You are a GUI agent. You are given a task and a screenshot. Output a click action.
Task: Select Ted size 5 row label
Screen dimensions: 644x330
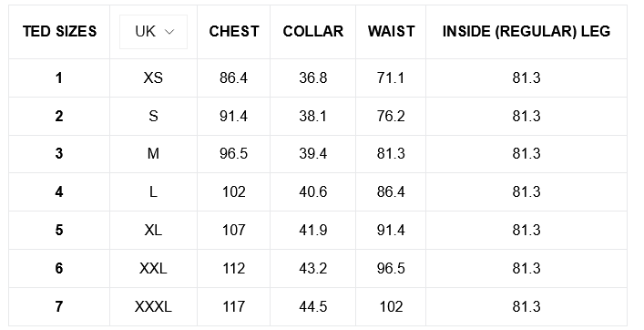tap(59, 230)
